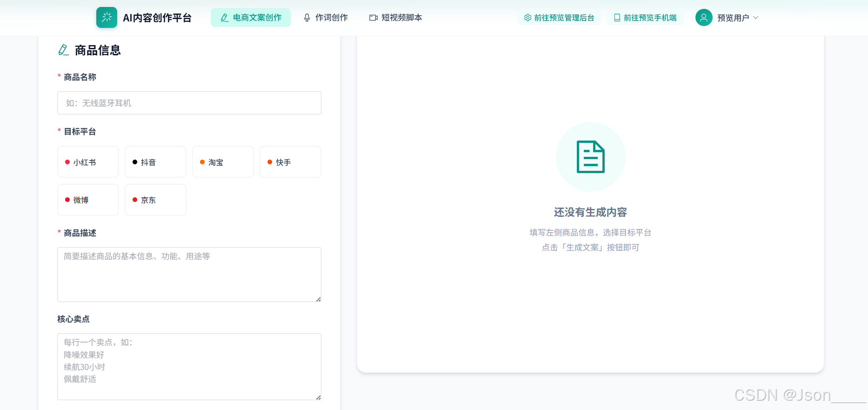The image size is (868, 410).
Task: Click the gear icon in 前往预览管理后台
Action: pos(527,18)
